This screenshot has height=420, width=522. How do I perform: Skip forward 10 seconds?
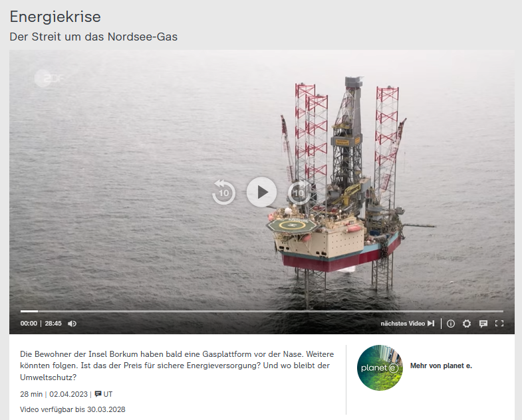(x=299, y=192)
